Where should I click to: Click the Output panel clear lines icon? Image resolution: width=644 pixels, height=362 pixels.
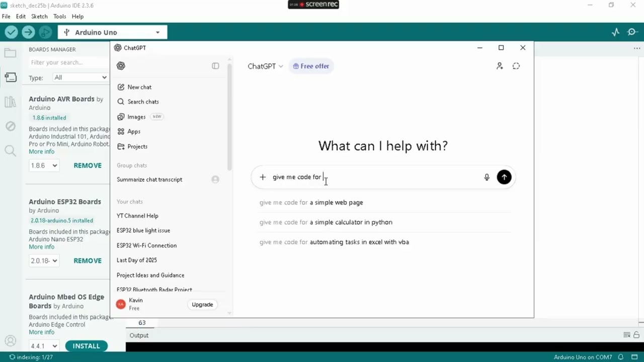[x=627, y=335]
